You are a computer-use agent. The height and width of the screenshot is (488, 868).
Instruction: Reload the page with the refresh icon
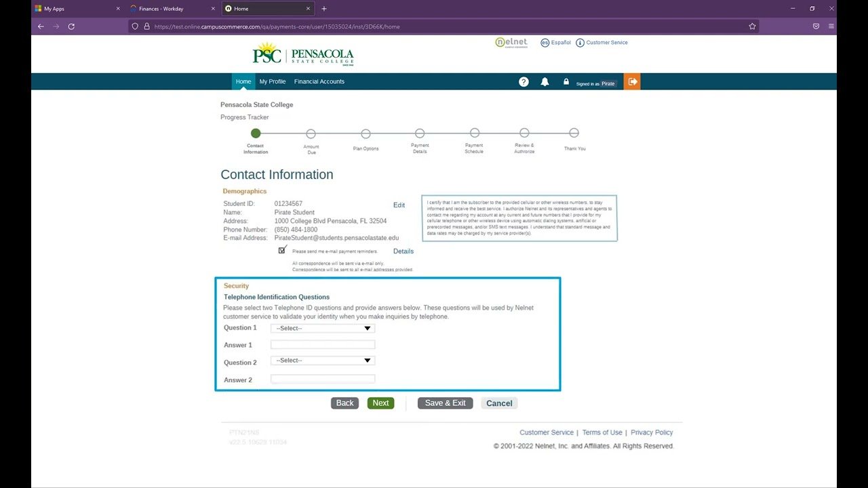(71, 26)
